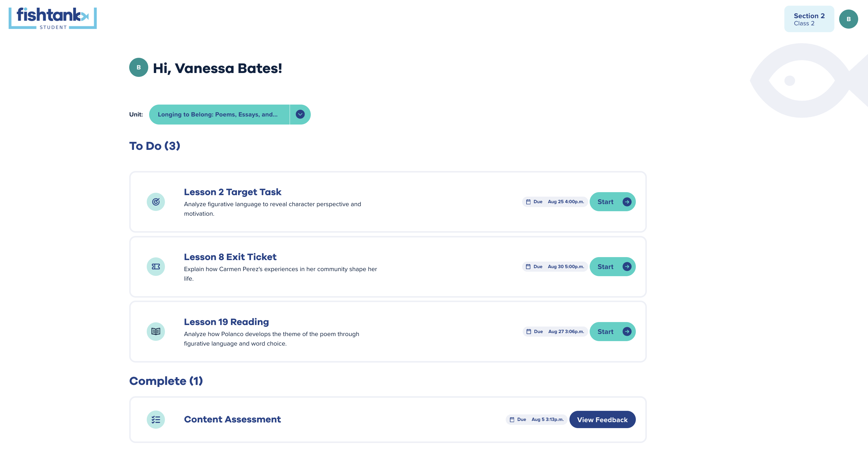Click the Complete (1) heading
The height and width of the screenshot is (457, 868).
[x=166, y=381]
